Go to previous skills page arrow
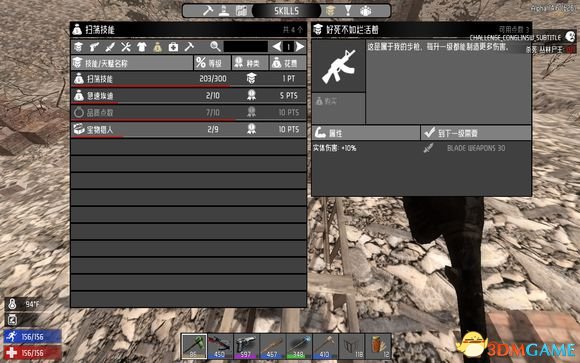 [x=277, y=47]
